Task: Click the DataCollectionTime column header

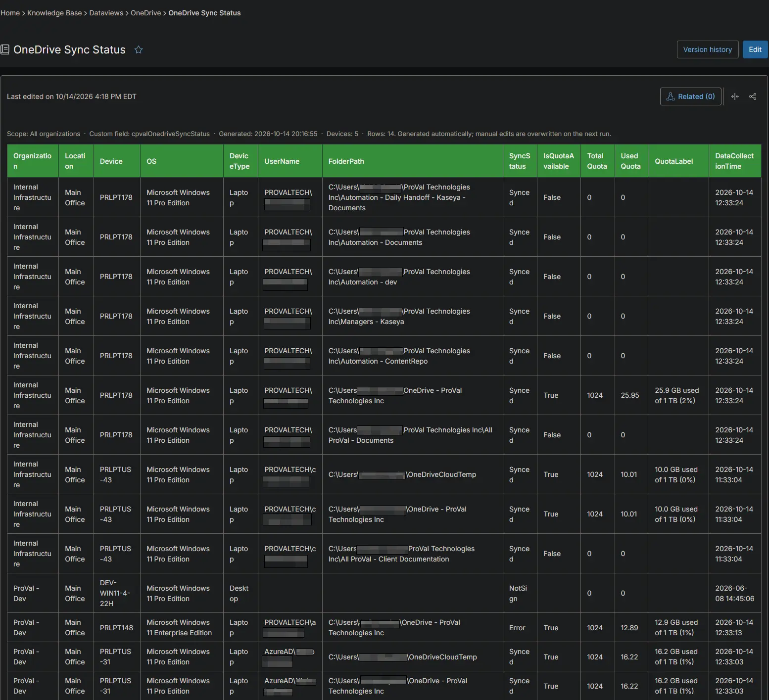Action: tap(735, 161)
